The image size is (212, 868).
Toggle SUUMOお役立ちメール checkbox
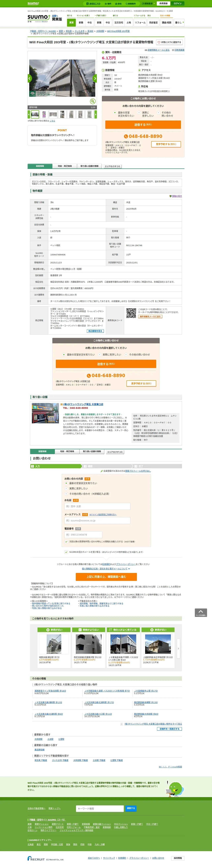pyautogui.click(x=66, y=552)
